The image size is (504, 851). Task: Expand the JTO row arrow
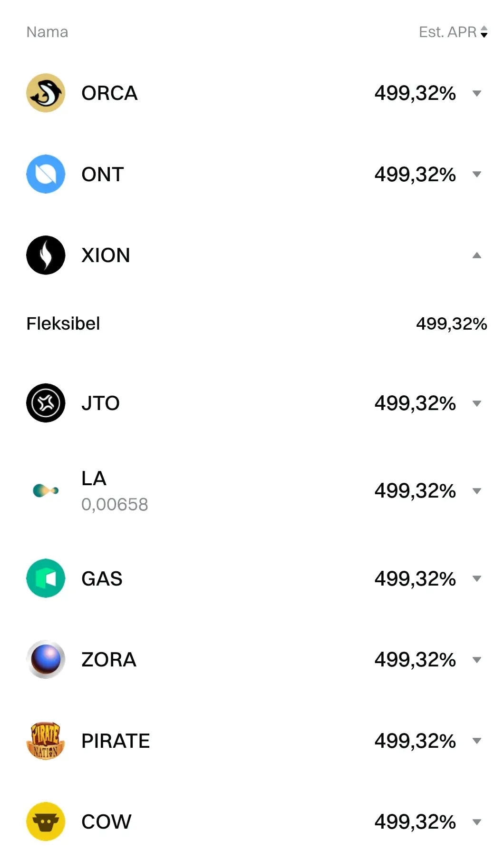click(x=476, y=403)
